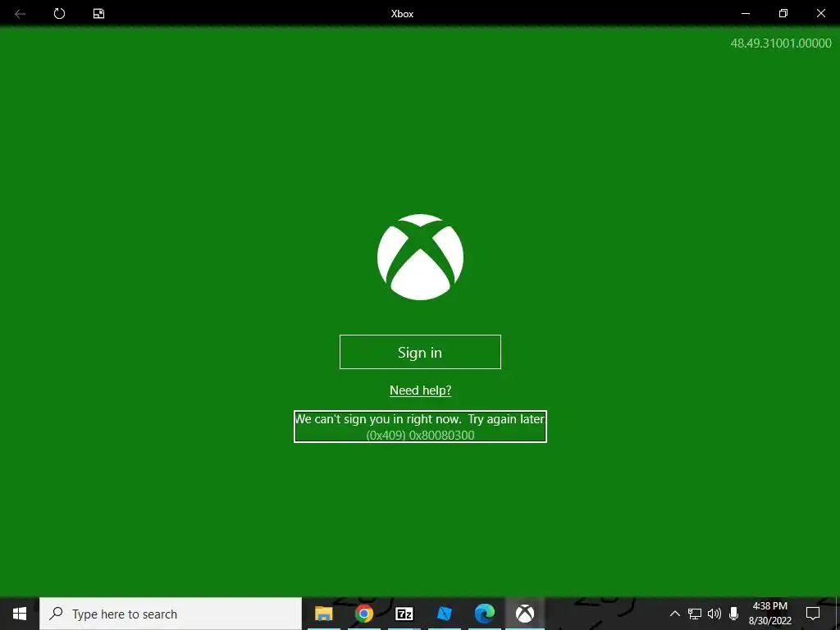Click the taskbar search box
This screenshot has width=840, height=630.
(171, 614)
